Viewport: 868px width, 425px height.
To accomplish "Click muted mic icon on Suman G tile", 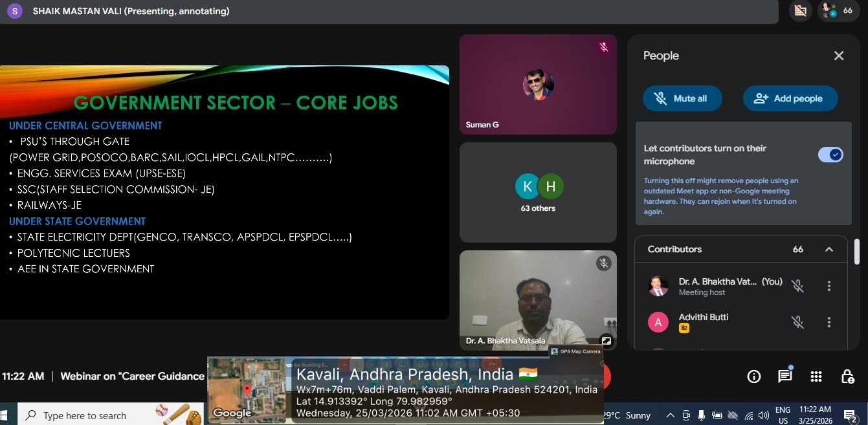I will (604, 47).
